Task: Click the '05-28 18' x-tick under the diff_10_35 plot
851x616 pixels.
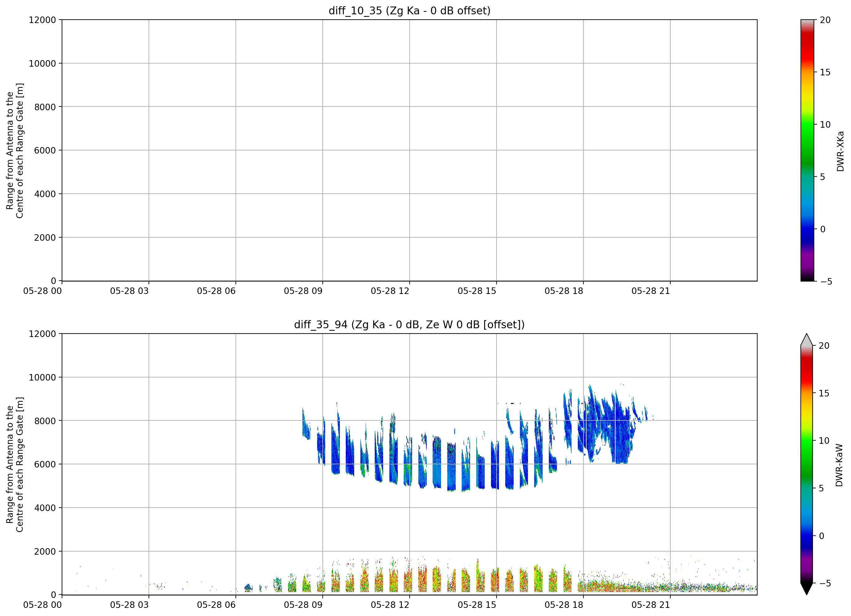Action: [564, 291]
